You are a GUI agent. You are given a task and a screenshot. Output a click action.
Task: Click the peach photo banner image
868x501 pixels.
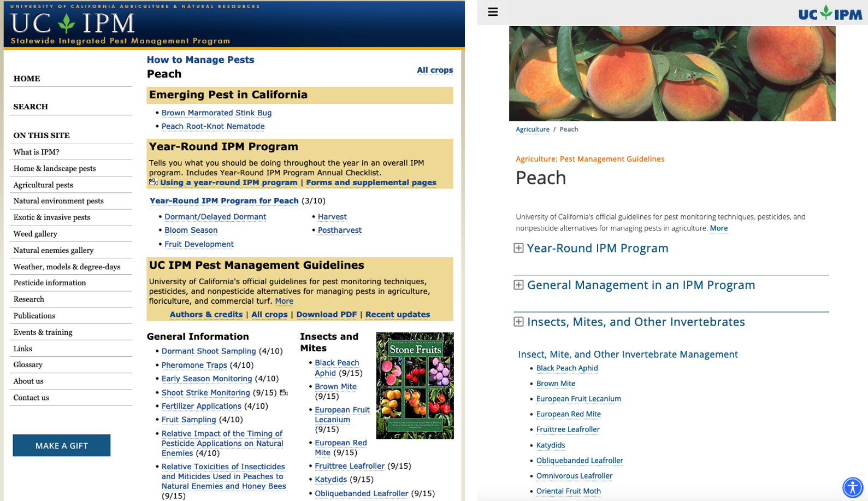coord(672,74)
